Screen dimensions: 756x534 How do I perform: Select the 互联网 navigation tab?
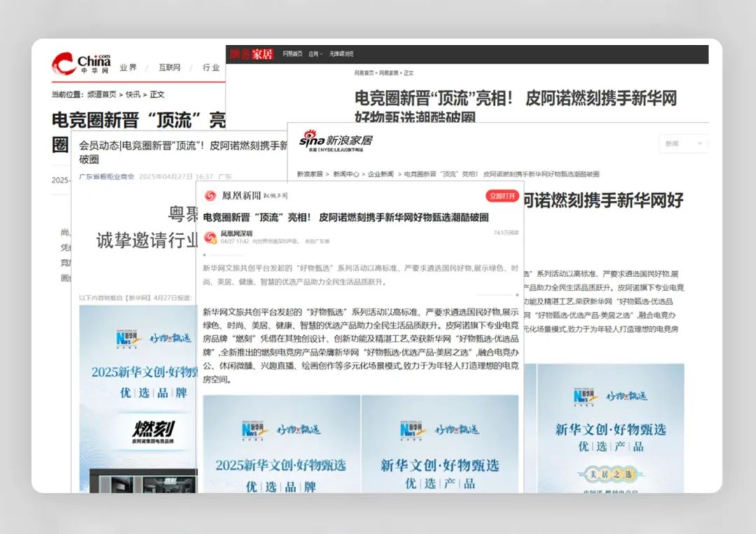169,68
